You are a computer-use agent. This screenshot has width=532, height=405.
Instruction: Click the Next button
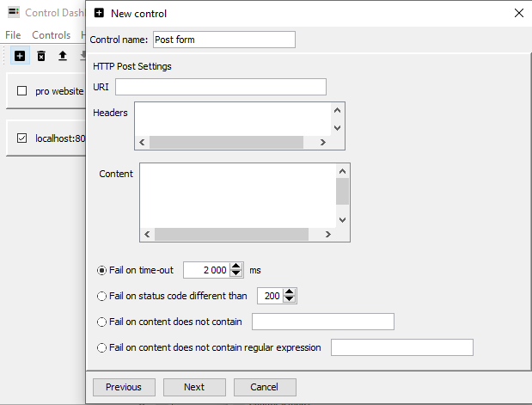tap(194, 387)
